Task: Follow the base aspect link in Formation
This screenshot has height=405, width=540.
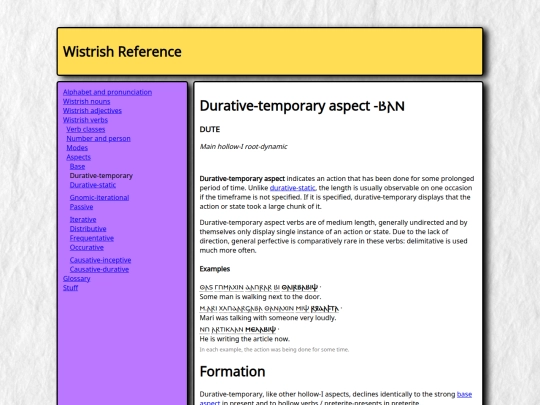Action: pos(464,394)
